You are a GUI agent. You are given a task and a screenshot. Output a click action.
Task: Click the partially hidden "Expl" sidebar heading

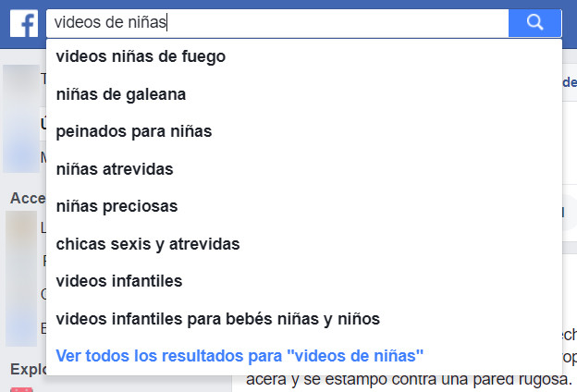pyautogui.click(x=29, y=369)
